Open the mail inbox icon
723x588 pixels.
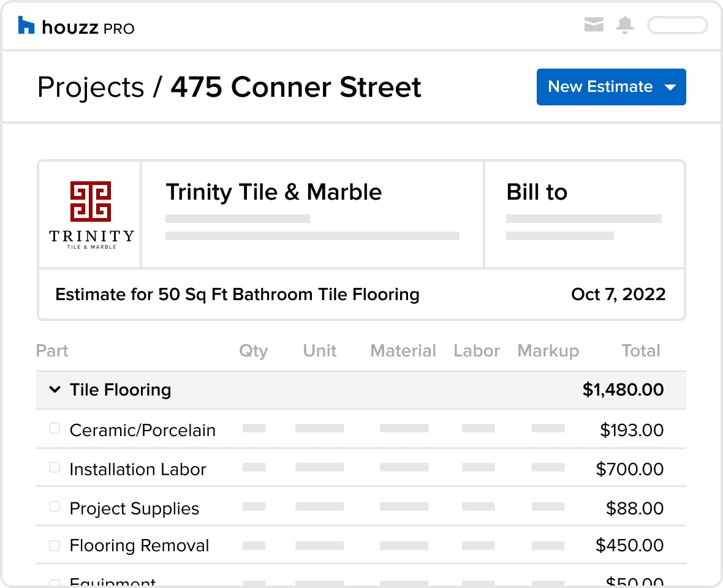click(594, 24)
